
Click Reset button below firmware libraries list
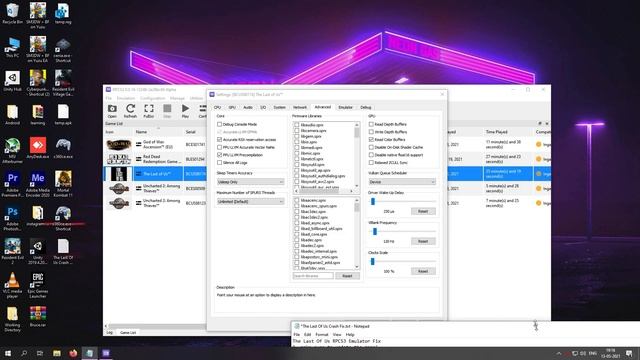click(347, 276)
